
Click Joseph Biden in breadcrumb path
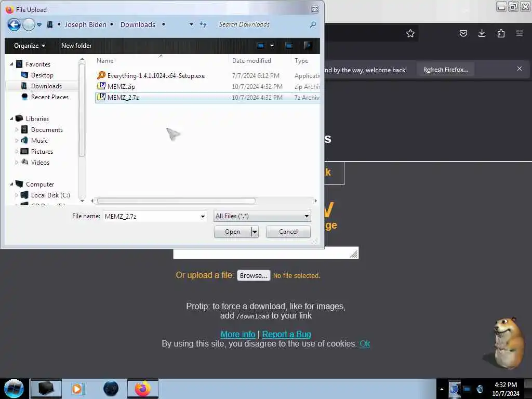point(86,24)
